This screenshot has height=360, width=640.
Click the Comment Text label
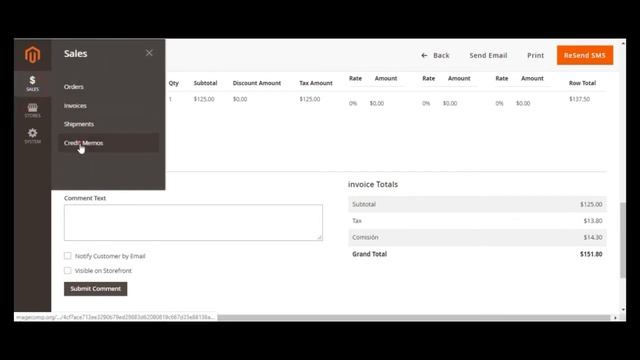85,198
